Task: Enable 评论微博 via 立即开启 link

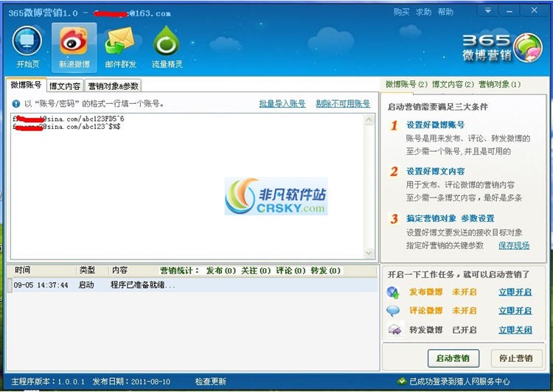Action: tap(515, 311)
